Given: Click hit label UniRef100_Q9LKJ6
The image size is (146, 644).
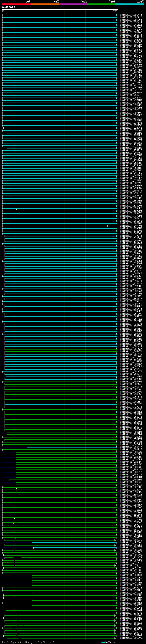Looking at the screenshot, I should 131,15.
